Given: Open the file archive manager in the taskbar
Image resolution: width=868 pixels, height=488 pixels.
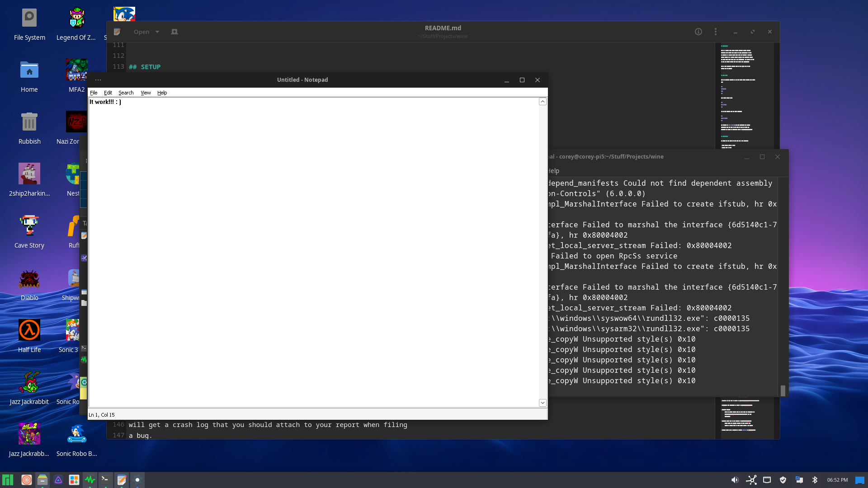Looking at the screenshot, I should [42, 480].
